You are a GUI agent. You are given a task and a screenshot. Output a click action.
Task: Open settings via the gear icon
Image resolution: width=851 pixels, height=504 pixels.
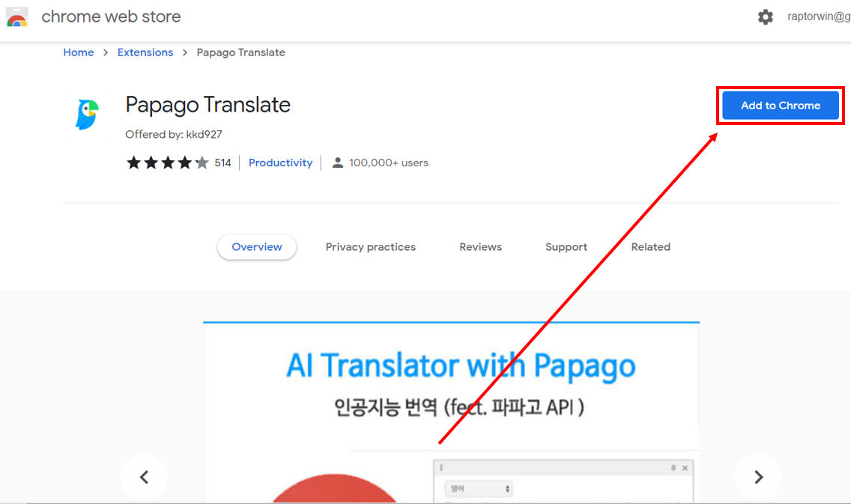point(766,16)
